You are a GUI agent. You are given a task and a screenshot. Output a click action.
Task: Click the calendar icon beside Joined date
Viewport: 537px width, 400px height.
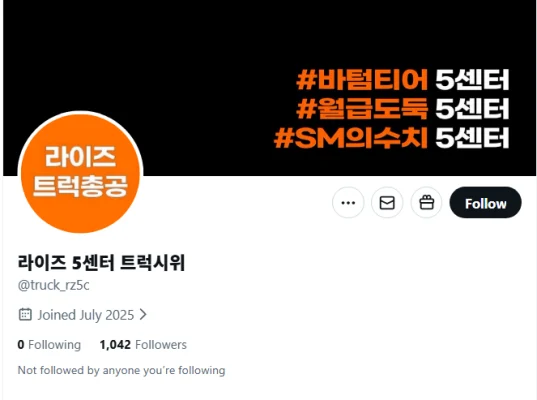25,314
